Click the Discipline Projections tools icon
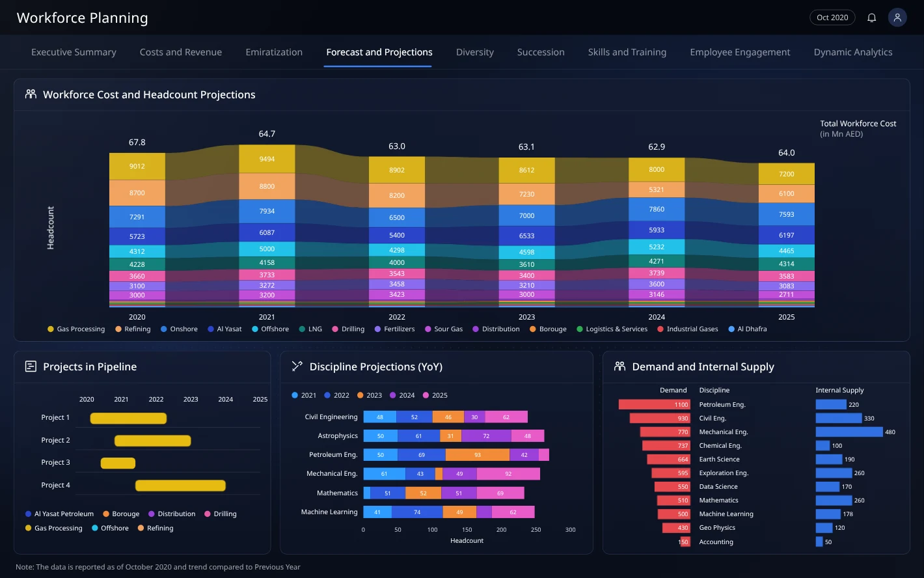The height and width of the screenshot is (578, 924). 297,366
